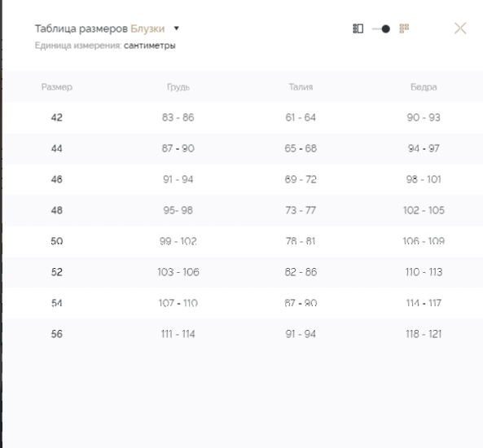Select size 52 row
The image size is (483, 448).
coord(243,272)
